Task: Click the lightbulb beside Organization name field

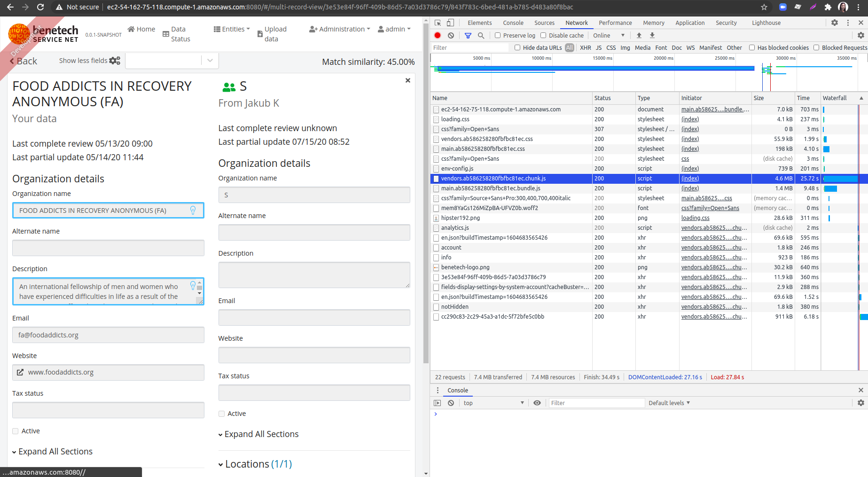Action: pos(193,211)
